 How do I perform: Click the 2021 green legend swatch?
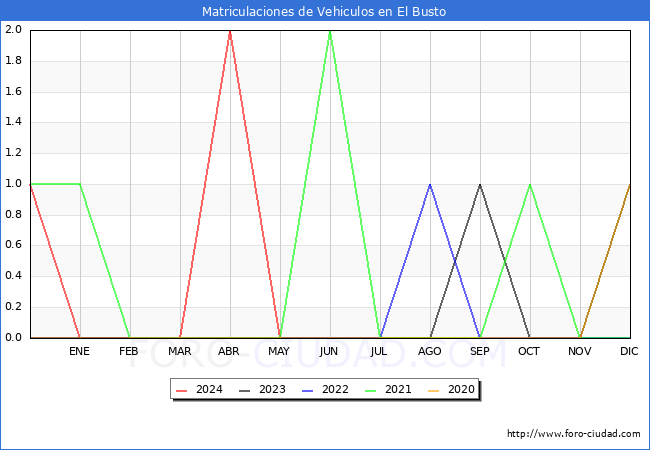point(371,390)
